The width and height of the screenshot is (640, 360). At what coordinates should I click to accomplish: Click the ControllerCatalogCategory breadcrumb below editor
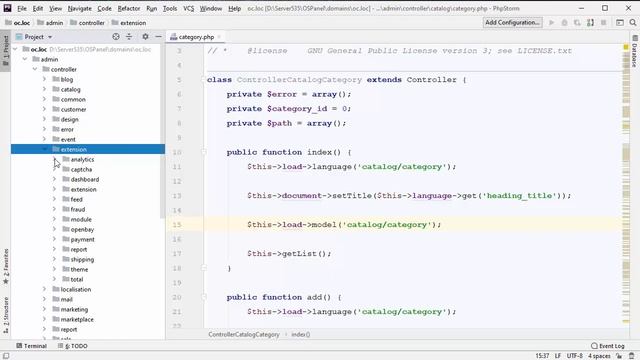pos(244,334)
